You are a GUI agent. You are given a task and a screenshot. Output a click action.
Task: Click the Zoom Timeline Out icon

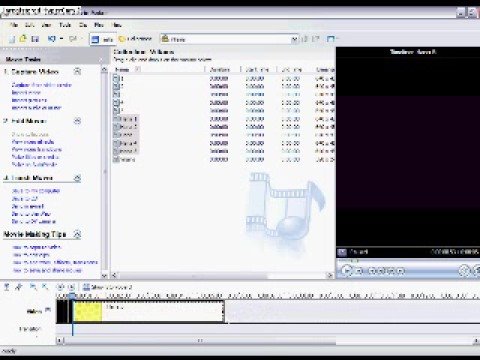[x=45, y=287]
